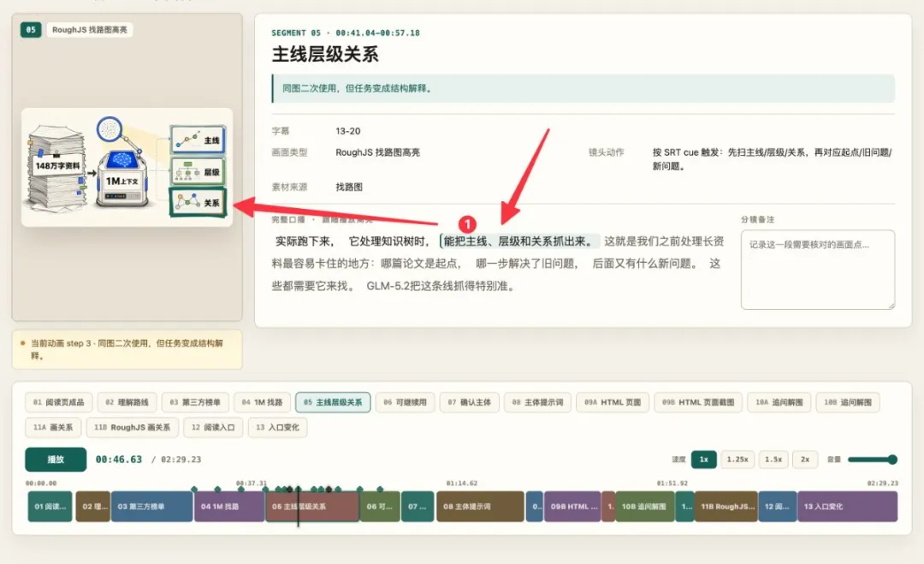Click the green 05 badge in the preview panel
924x564 pixels.
tap(31, 29)
